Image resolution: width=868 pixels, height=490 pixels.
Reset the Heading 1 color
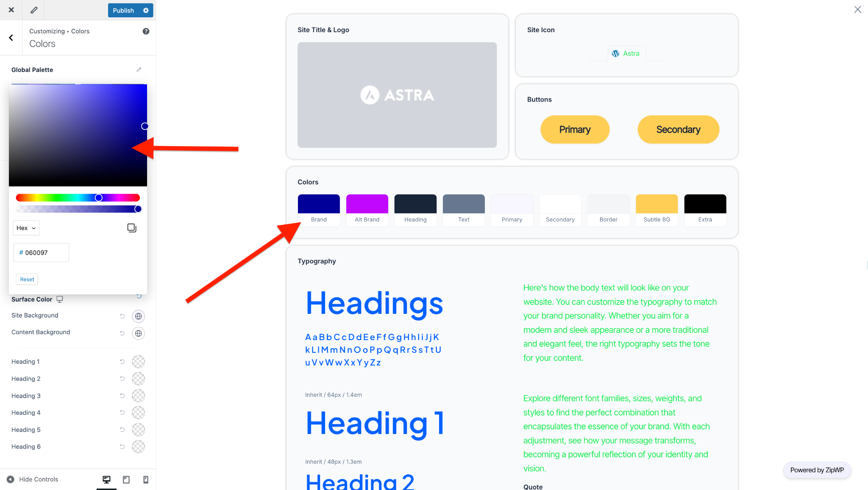tap(122, 362)
